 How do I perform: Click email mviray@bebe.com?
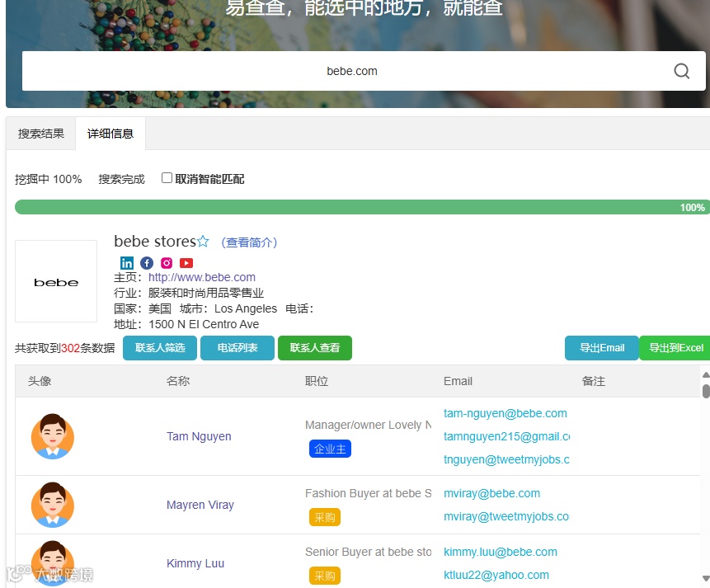click(x=491, y=493)
